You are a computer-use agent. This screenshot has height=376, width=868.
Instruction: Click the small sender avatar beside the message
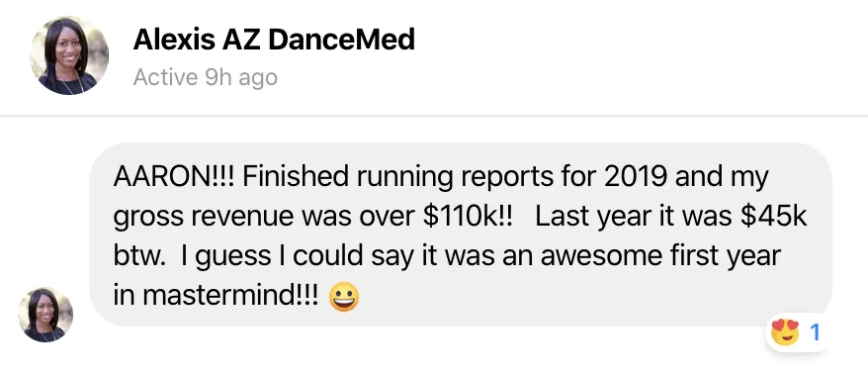[45, 315]
